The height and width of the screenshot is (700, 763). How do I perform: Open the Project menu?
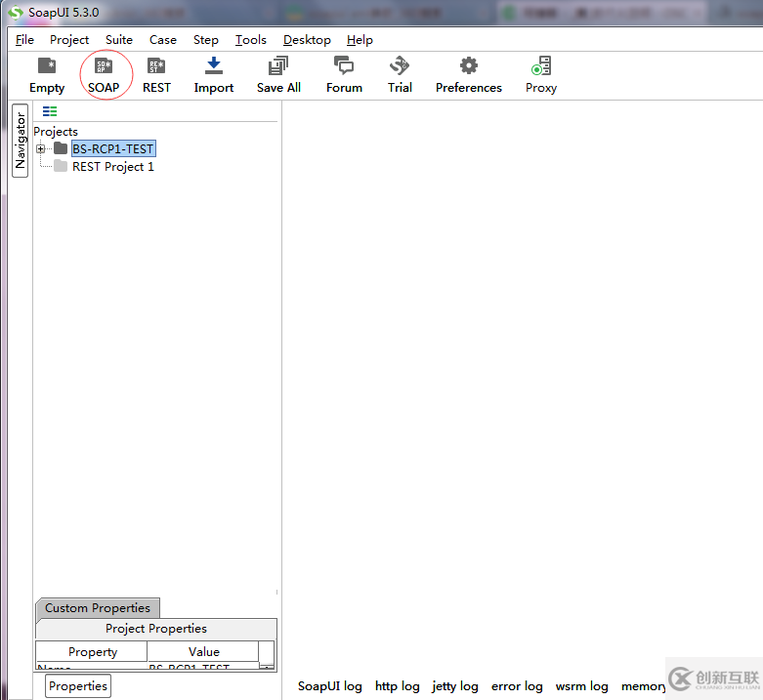click(x=69, y=39)
